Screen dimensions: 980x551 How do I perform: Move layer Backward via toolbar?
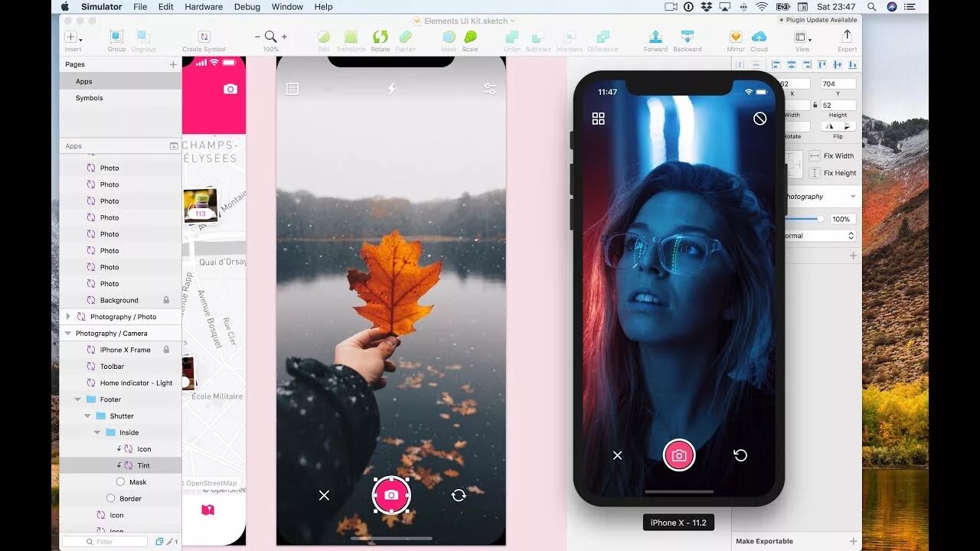click(x=687, y=37)
